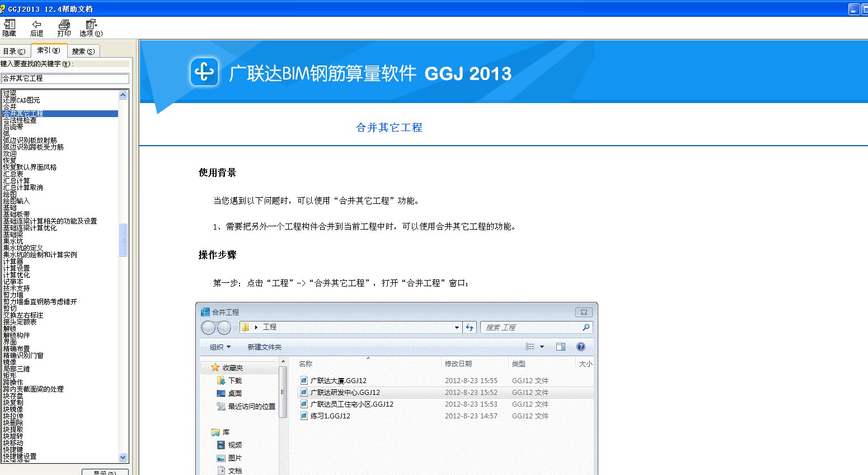Select index entry 局部三维

[x=16, y=369]
